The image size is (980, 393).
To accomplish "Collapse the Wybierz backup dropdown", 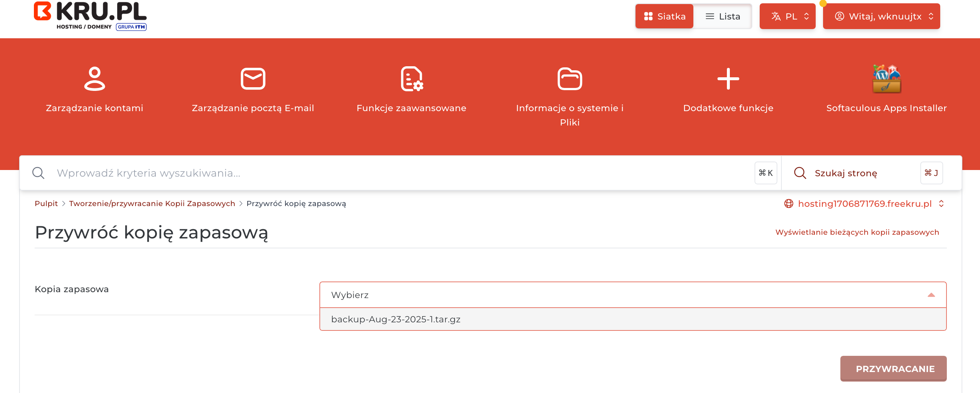I will (931, 295).
